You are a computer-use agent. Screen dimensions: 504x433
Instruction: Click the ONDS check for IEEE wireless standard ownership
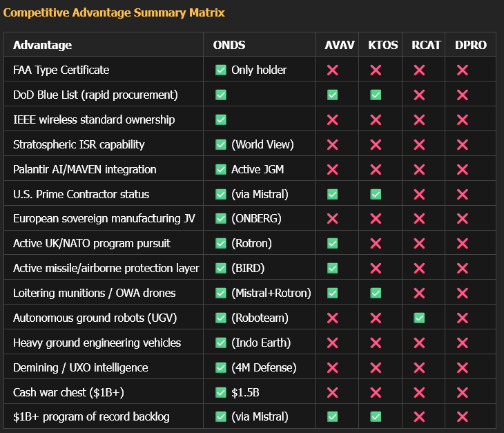[x=221, y=119]
